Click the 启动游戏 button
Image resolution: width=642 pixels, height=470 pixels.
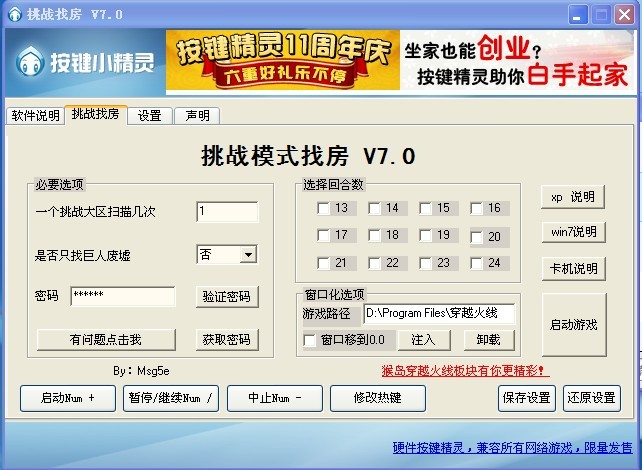coord(574,325)
